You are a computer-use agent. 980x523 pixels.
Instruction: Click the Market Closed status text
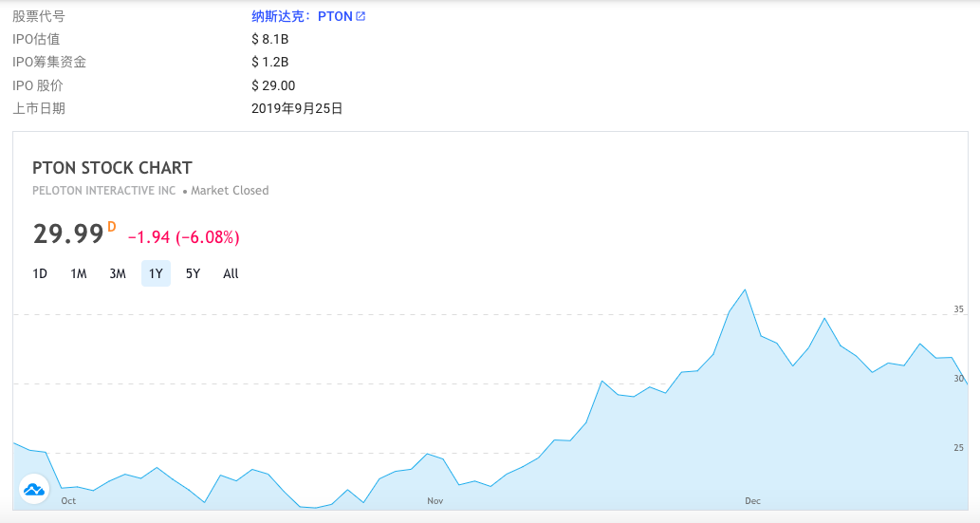[230, 190]
